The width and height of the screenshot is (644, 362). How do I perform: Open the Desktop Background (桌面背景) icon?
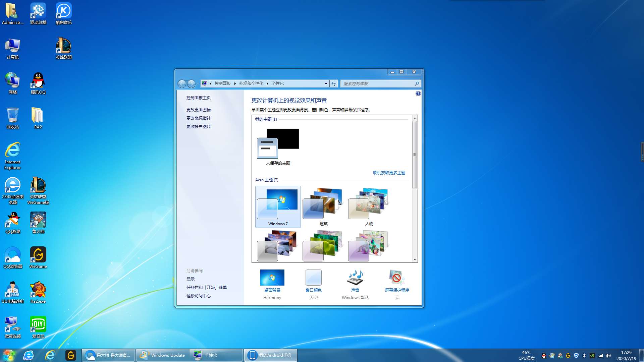(272, 278)
